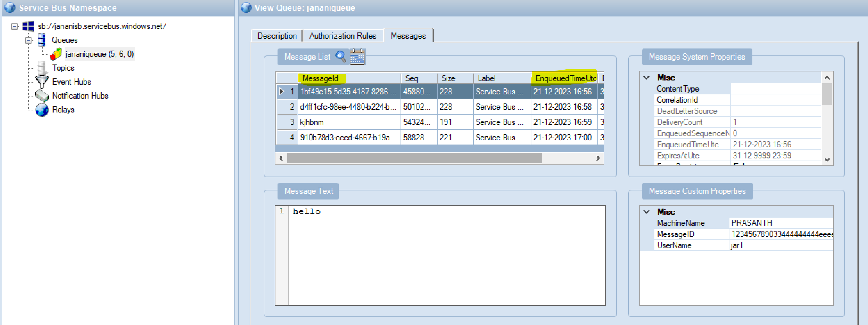This screenshot has height=325, width=868.
Task: Click the custom MessageID property value field
Action: coord(781,234)
